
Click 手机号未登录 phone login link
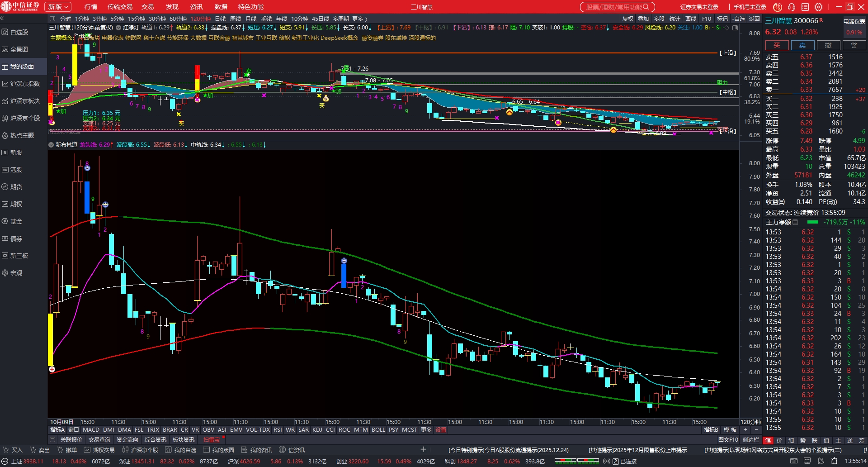(750, 7)
